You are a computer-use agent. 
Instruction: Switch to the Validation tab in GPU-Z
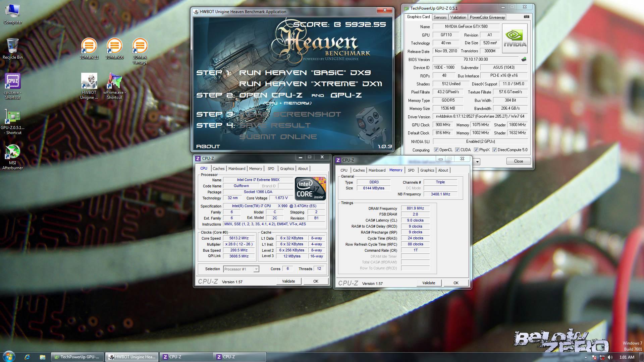458,17
